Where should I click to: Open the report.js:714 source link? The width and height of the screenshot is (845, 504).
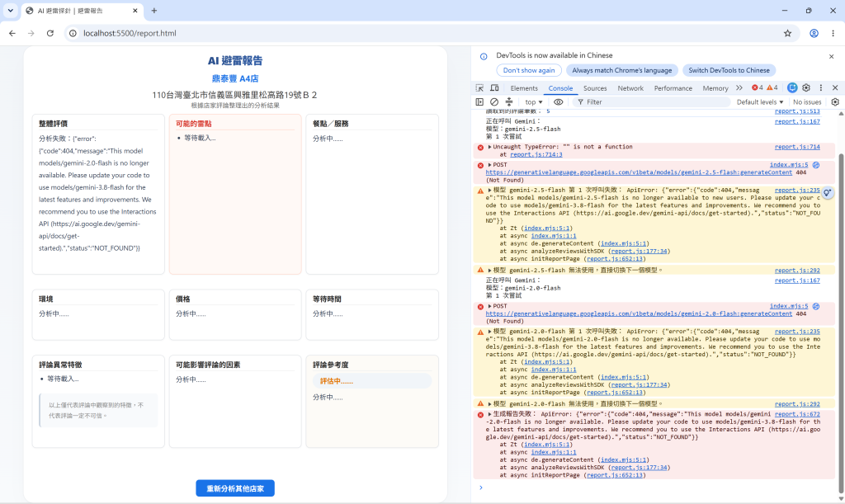[797, 147]
